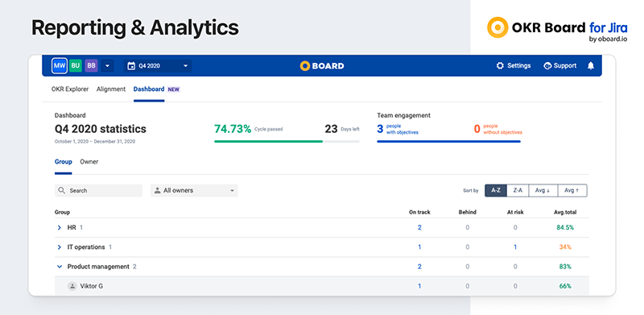
Task: Click IT operations On track count 1
Action: click(x=419, y=247)
